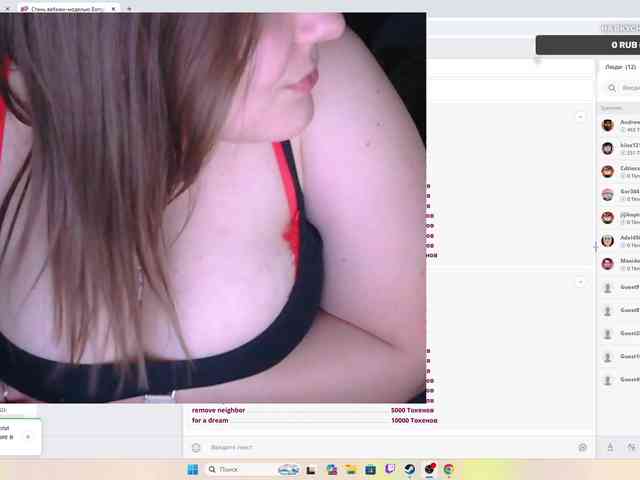Click the taskbar search box
The image size is (640, 480).
pos(240,469)
